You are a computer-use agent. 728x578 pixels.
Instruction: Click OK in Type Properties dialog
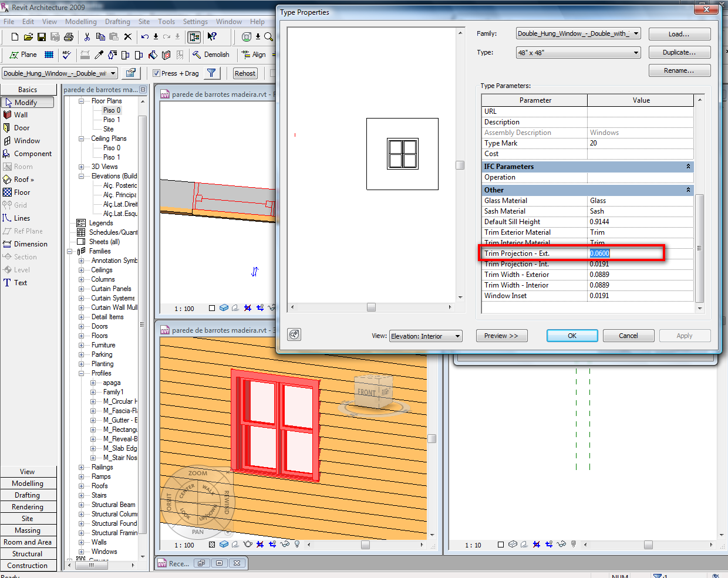click(572, 336)
